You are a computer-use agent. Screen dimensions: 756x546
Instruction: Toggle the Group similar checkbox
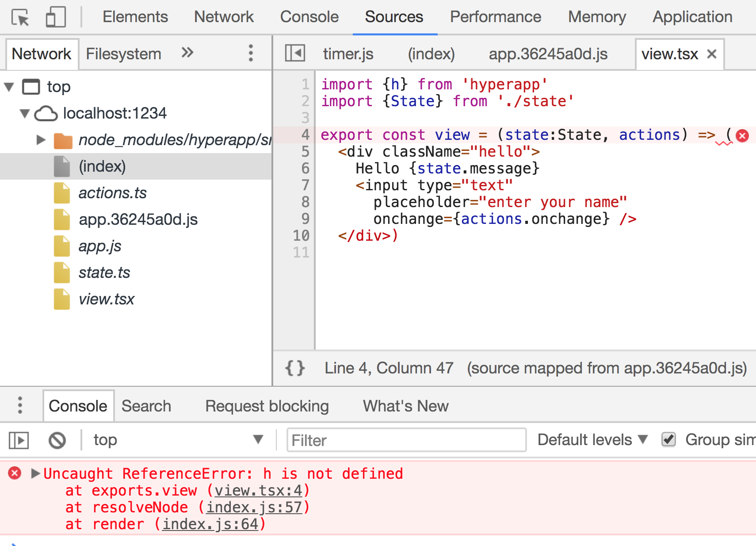pos(668,439)
